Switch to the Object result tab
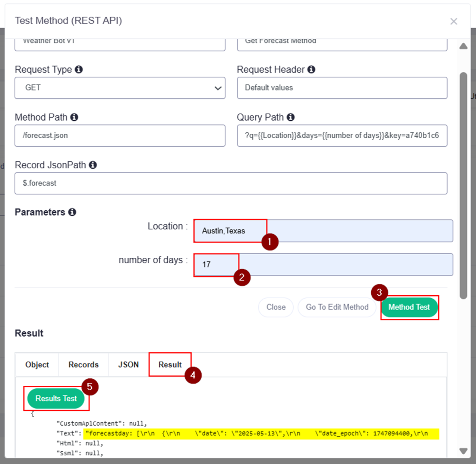476x464 pixels. coord(37,365)
